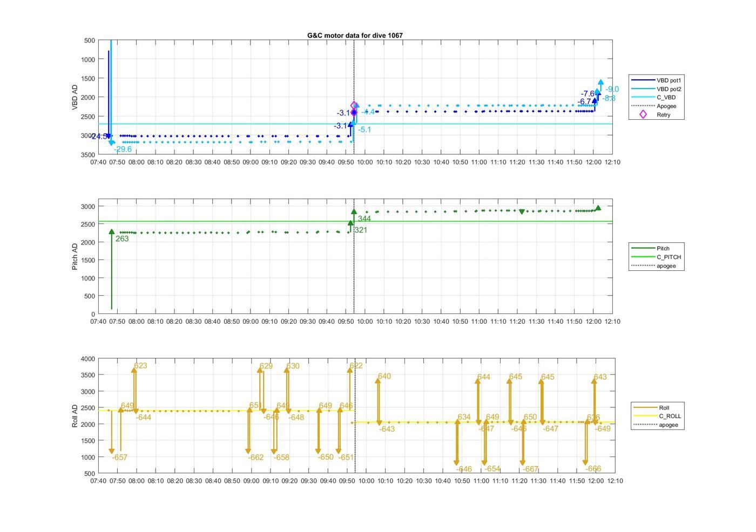
Task: Click the '-667' roll data label
Action: click(531, 469)
